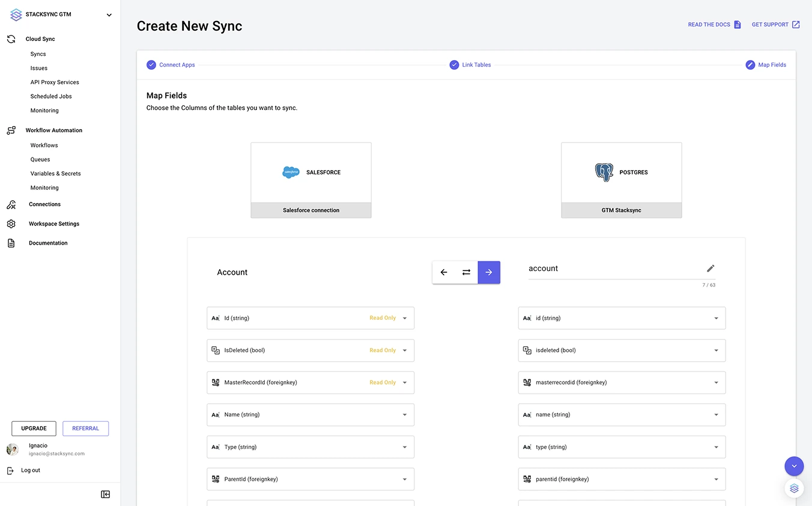
Task: Open the isdeleted (bool) destination dropdown
Action: click(622, 350)
